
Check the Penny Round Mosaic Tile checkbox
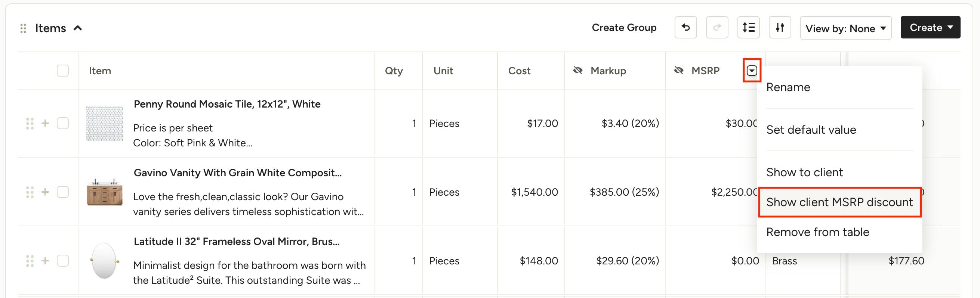(63, 123)
